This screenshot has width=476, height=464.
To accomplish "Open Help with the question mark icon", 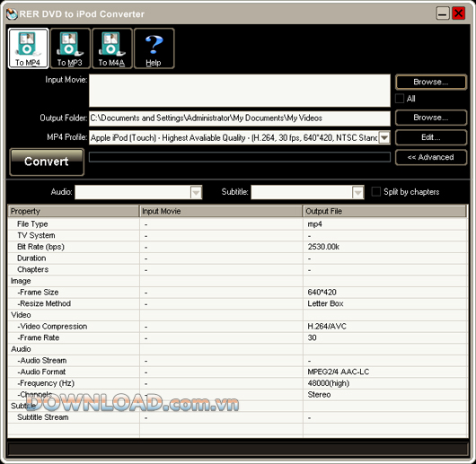I will (154, 48).
